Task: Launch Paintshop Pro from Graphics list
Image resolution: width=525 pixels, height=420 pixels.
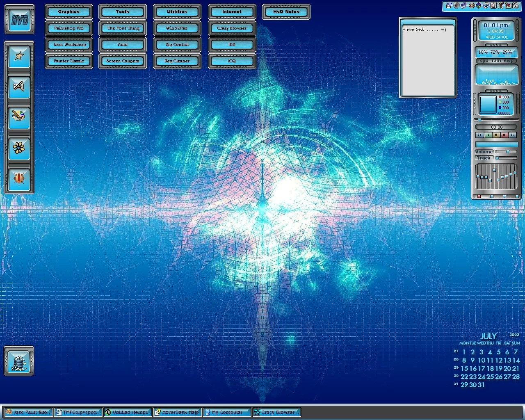Action: click(69, 28)
